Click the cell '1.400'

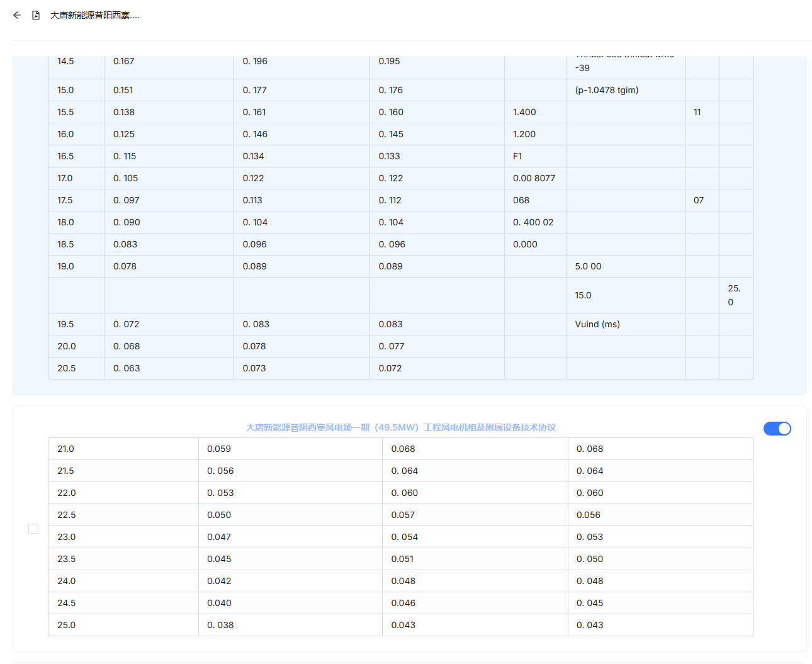coord(535,112)
